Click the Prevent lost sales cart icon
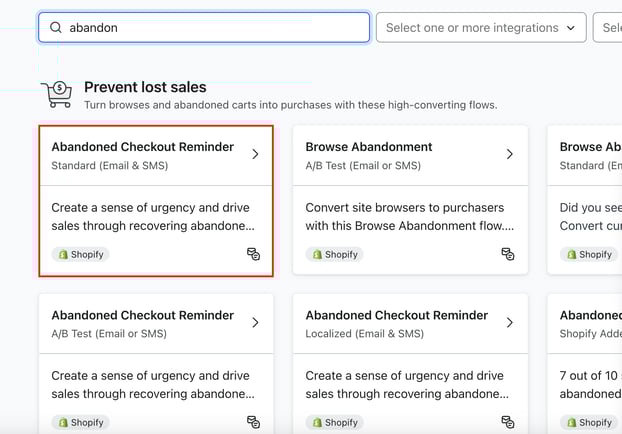This screenshot has height=434, width=622. click(56, 95)
